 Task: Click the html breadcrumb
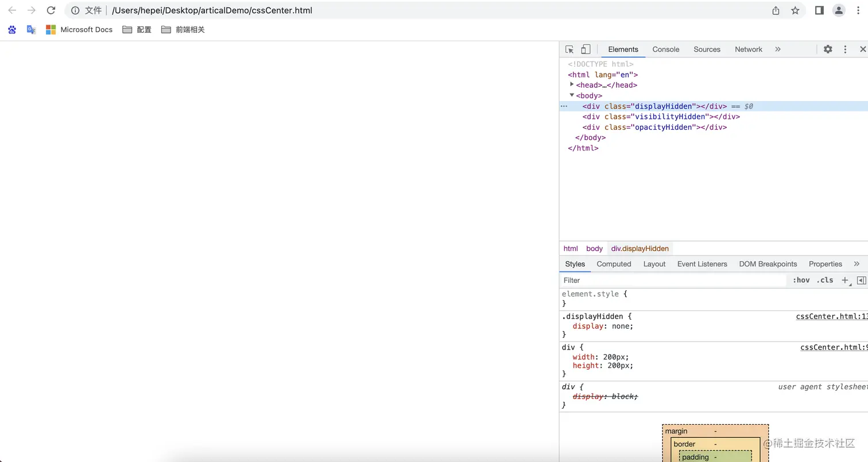click(x=571, y=249)
